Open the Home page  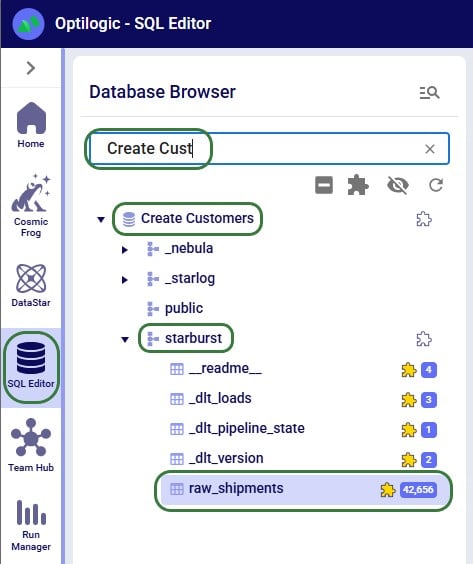(31, 125)
